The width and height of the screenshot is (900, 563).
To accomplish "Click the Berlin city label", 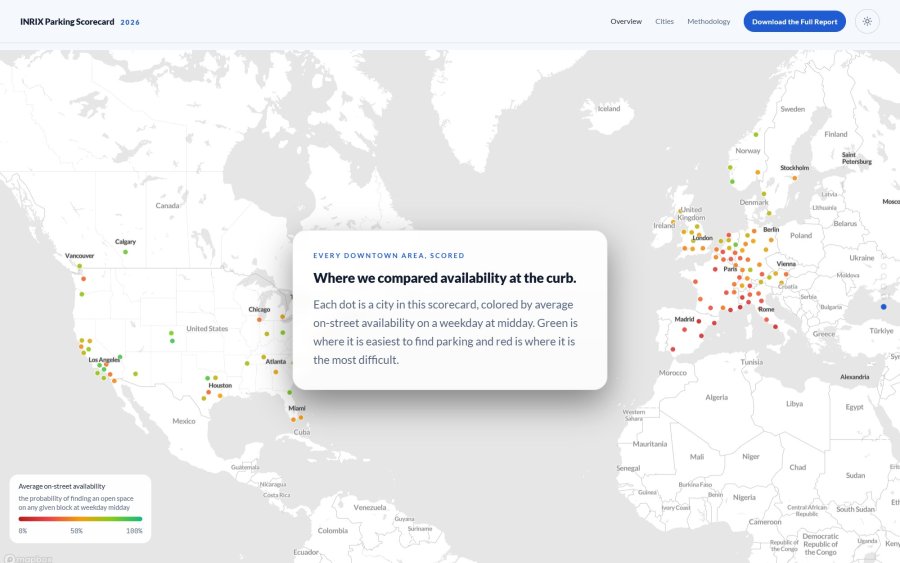I will click(771, 230).
